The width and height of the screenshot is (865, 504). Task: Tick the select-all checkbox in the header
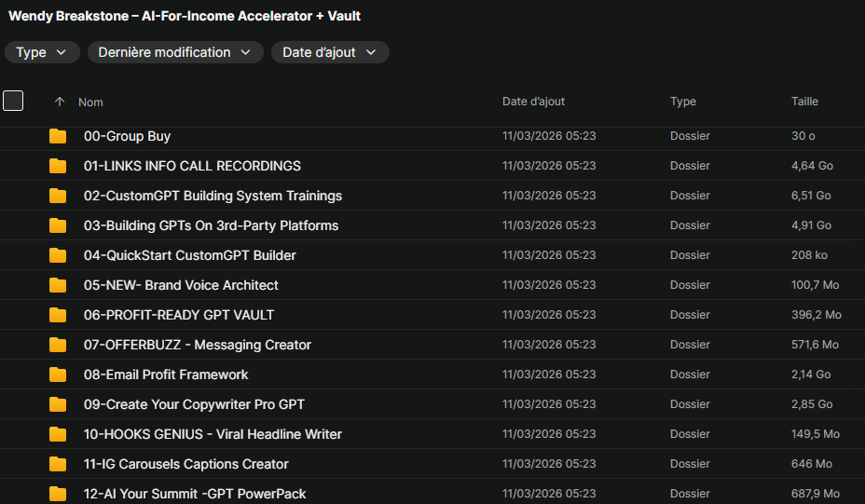13,101
